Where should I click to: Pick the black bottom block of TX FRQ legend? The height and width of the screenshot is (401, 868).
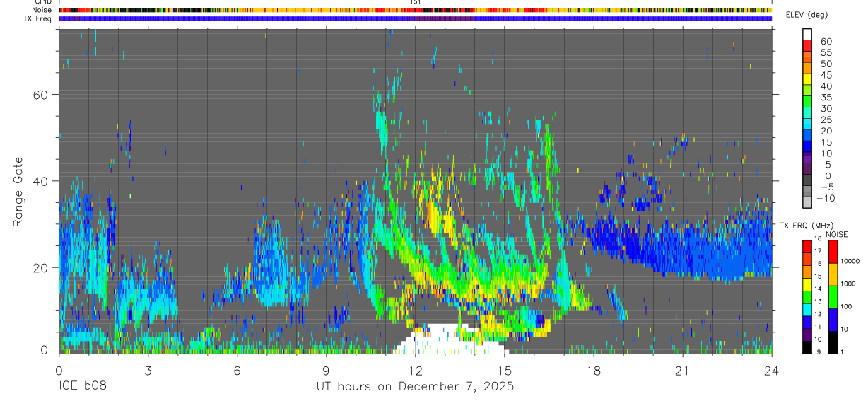click(807, 347)
